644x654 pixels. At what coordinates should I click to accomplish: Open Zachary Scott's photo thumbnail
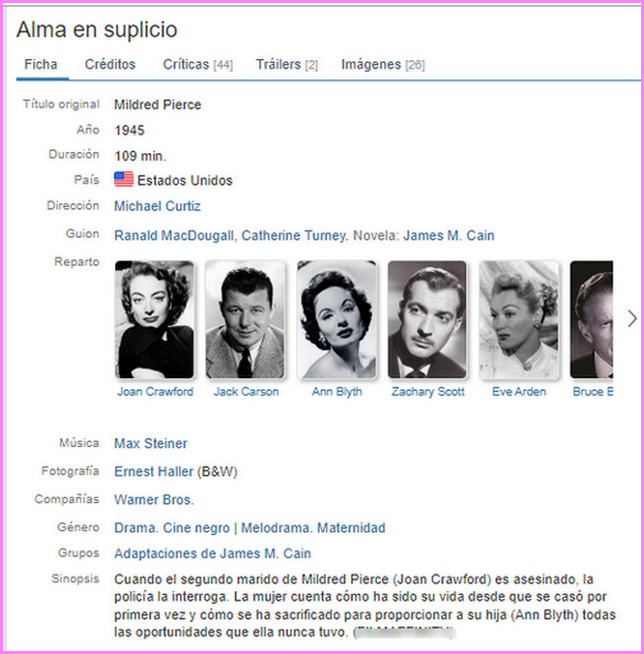(427, 319)
